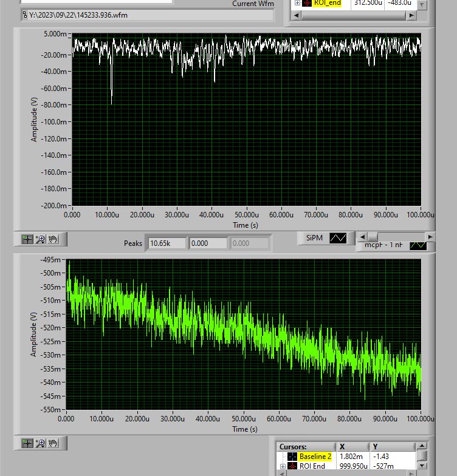Image resolution: width=457 pixels, height=476 pixels.
Task: Click the Baseline 2 cursor icon
Action: [x=292, y=456]
